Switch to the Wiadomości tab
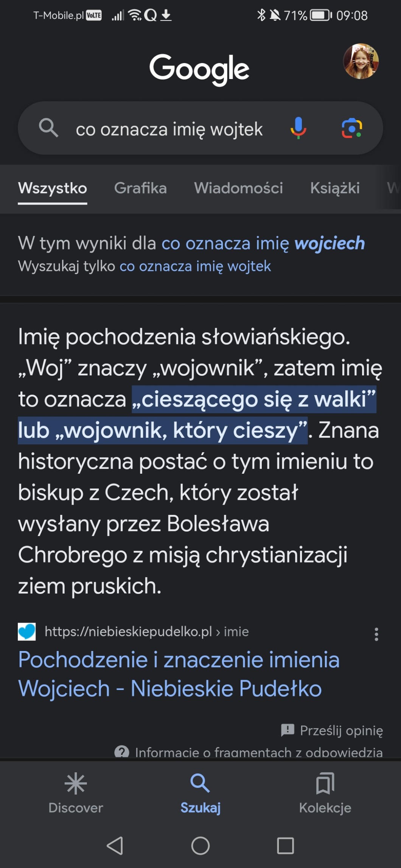Viewport: 401px width, 868px height. pyautogui.click(x=238, y=188)
